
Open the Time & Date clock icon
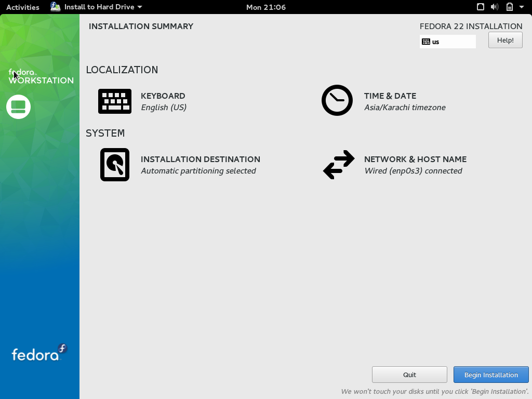337,100
